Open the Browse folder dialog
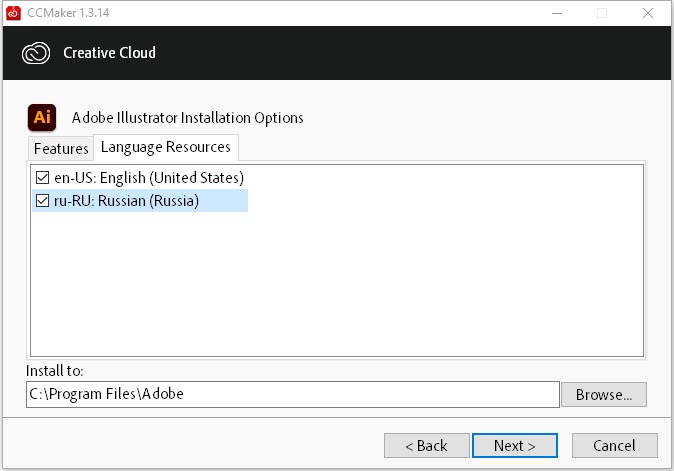 (x=604, y=395)
